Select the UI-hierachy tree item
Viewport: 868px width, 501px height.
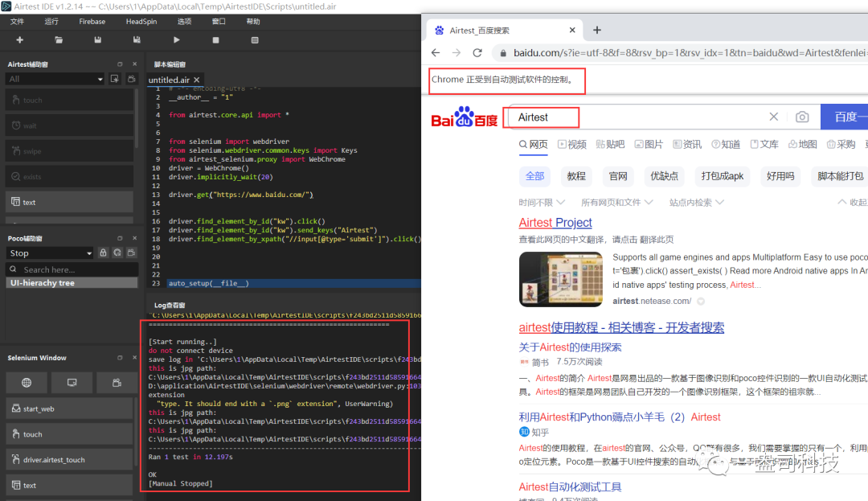point(72,283)
